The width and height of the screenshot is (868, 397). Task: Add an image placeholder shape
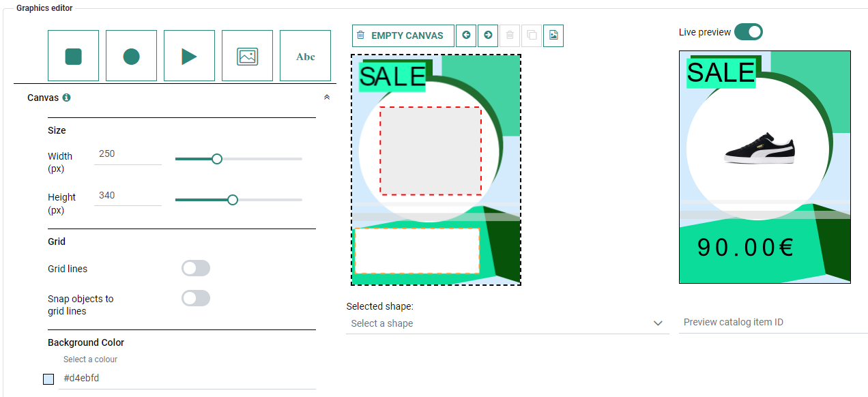pyautogui.click(x=247, y=56)
